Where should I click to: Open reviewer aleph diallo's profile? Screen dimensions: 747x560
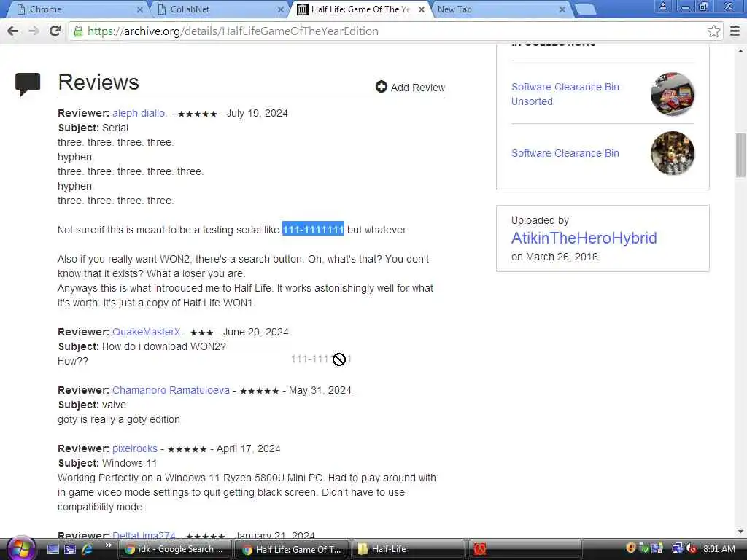pyautogui.click(x=139, y=113)
